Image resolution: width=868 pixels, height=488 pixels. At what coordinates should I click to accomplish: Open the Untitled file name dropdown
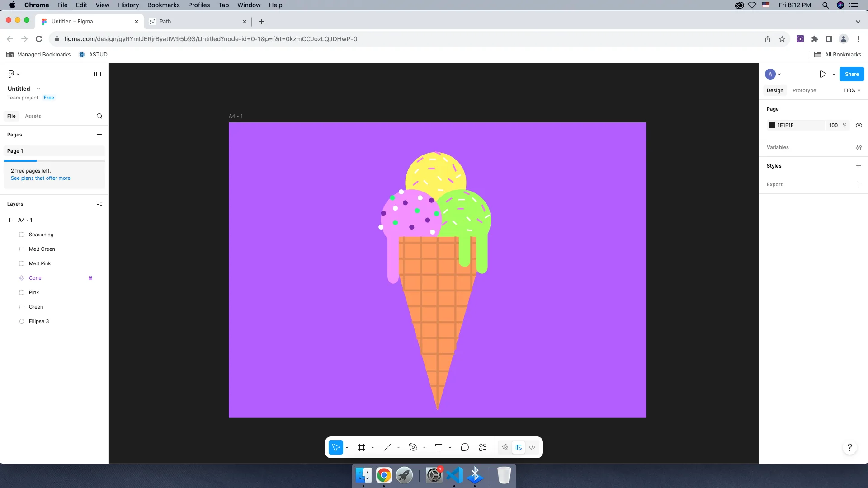tap(38, 89)
